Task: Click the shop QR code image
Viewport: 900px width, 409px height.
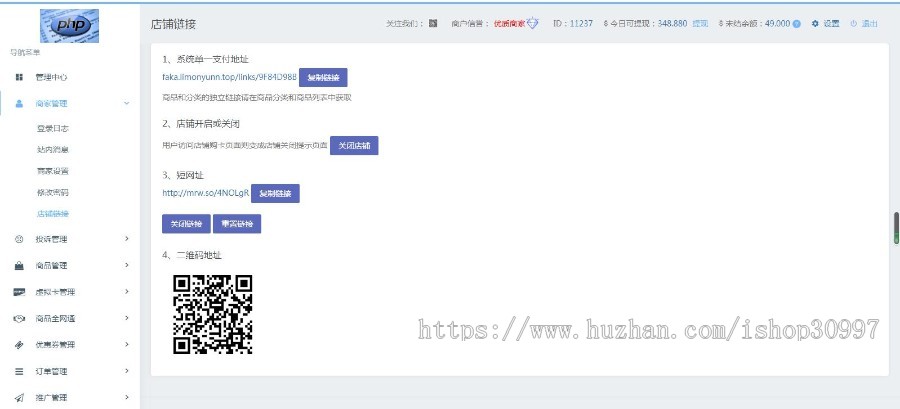Action: (x=212, y=314)
